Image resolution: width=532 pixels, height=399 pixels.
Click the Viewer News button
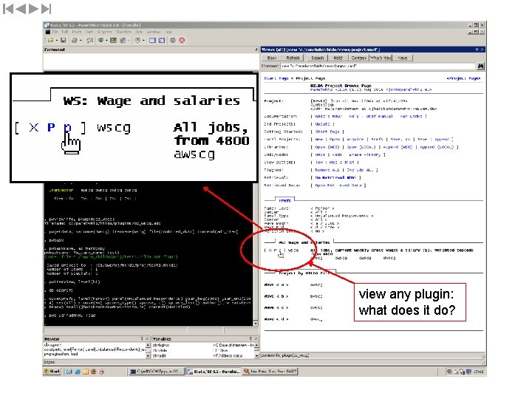click(x=403, y=58)
